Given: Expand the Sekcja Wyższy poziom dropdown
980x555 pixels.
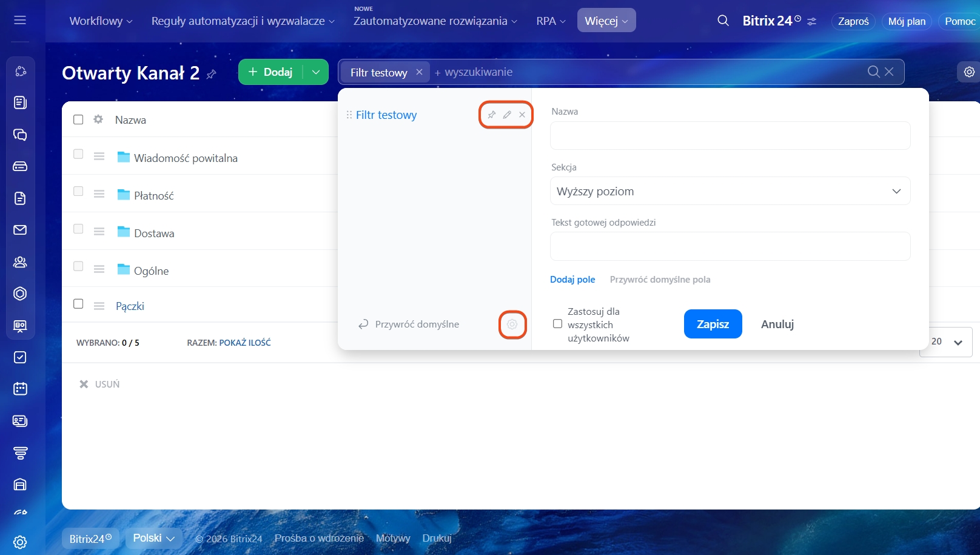Looking at the screenshot, I should [x=730, y=191].
